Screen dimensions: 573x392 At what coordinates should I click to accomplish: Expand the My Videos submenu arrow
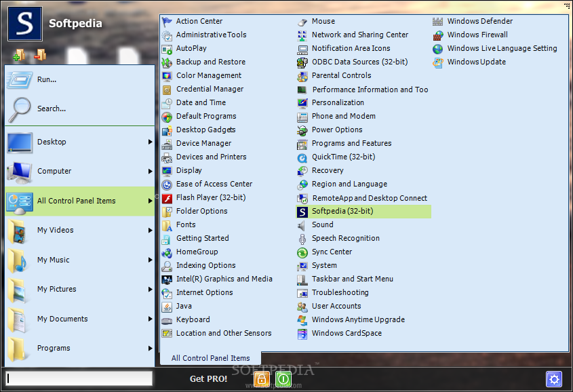(150, 231)
